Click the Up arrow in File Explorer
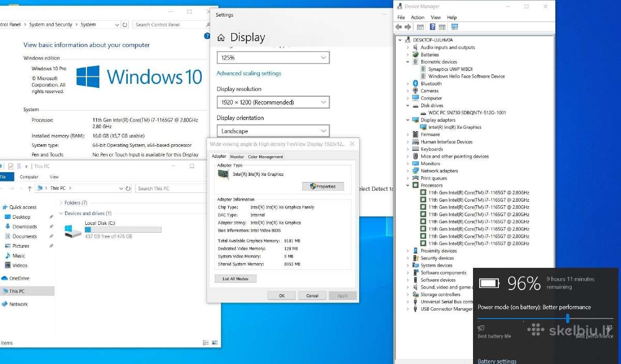Image resolution: width=621 pixels, height=364 pixels. pos(29,188)
